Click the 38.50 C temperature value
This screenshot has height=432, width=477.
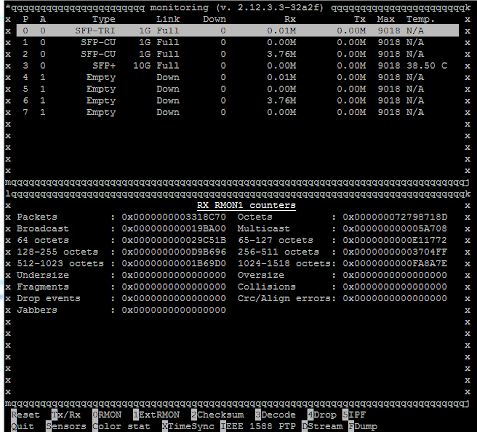(x=427, y=66)
